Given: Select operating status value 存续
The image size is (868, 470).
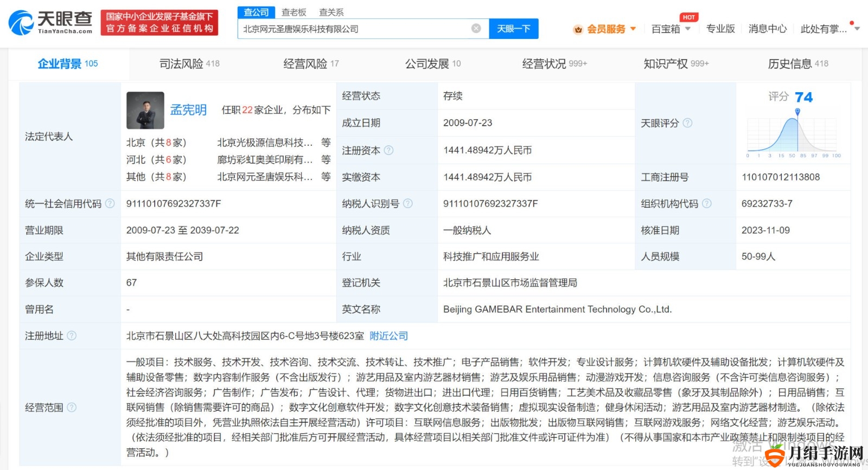Looking at the screenshot, I should pos(452,96).
